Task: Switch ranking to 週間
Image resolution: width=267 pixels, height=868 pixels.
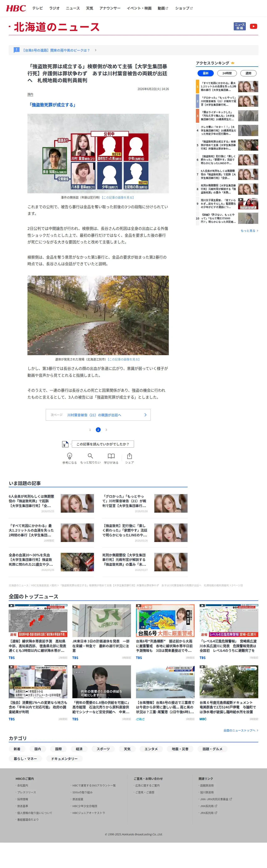Action: [248, 73]
